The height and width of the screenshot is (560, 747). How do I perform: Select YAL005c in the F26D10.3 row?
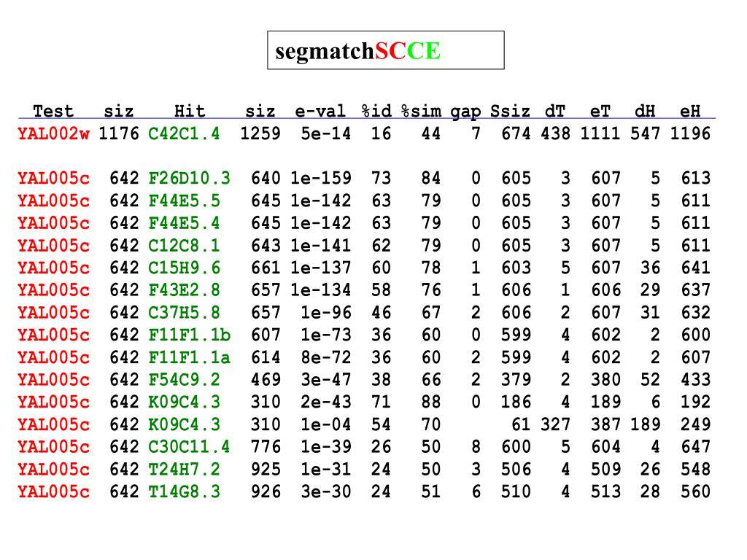[x=53, y=178]
